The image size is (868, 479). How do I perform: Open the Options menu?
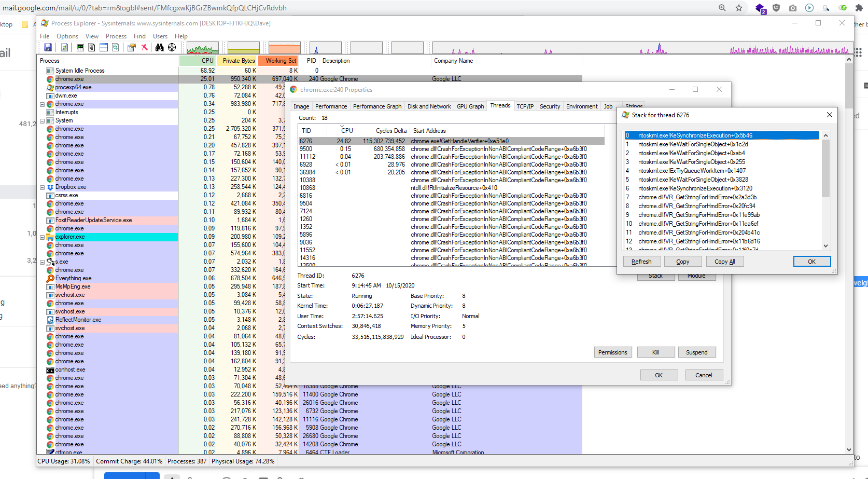tap(67, 36)
